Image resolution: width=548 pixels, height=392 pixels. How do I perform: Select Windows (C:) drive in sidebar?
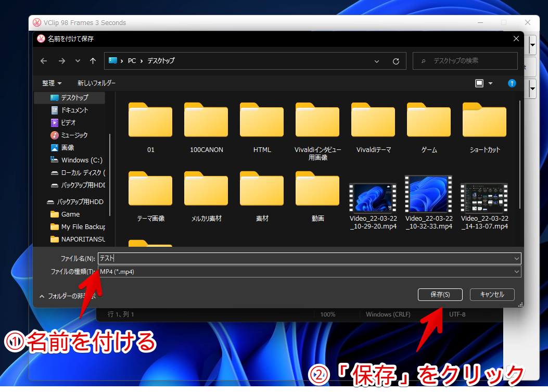click(x=77, y=160)
